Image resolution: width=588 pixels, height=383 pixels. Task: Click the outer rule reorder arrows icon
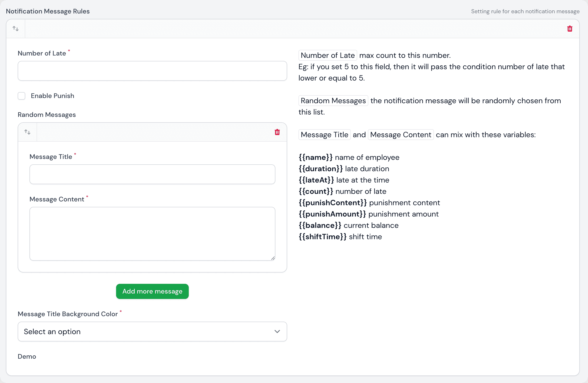[x=16, y=29]
